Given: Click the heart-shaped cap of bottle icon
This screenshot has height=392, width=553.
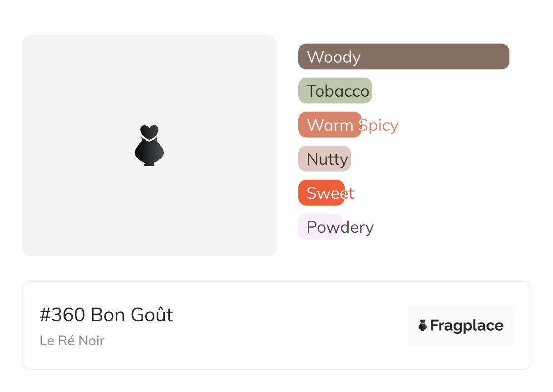Looking at the screenshot, I should tap(149, 131).
